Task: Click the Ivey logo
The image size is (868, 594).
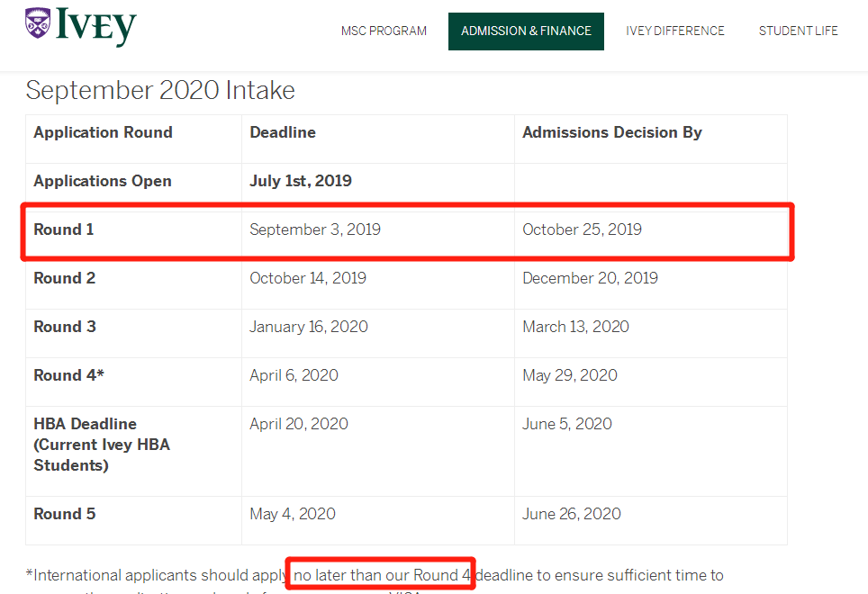Action: [x=81, y=26]
